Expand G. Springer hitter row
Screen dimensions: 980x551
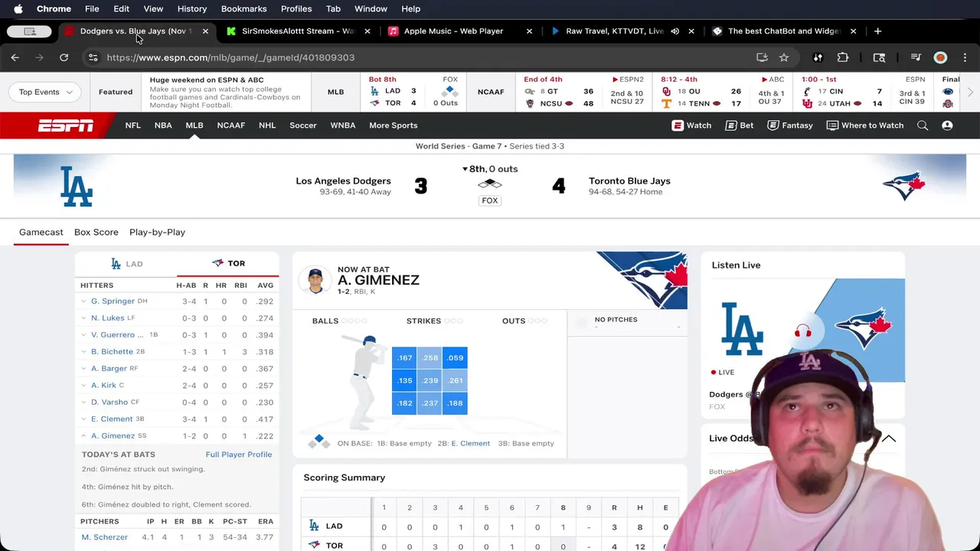83,302
